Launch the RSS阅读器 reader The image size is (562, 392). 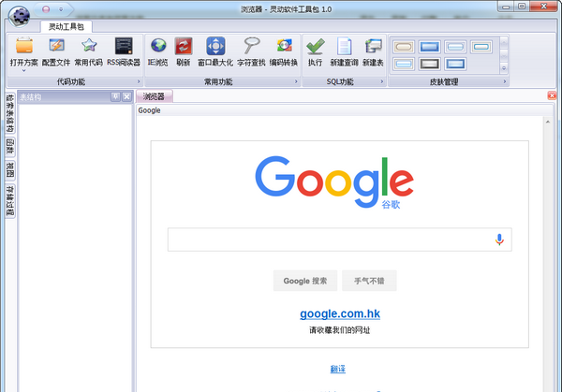[124, 51]
